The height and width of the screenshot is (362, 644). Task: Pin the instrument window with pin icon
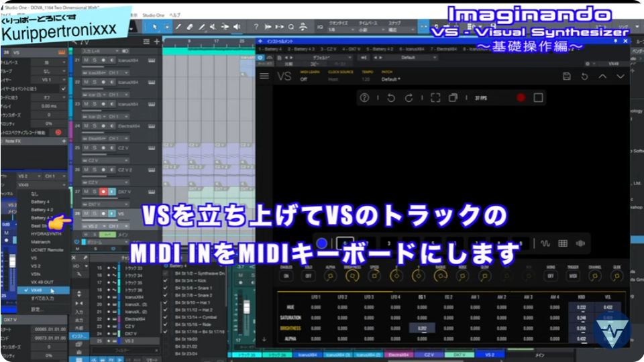tap(615, 42)
